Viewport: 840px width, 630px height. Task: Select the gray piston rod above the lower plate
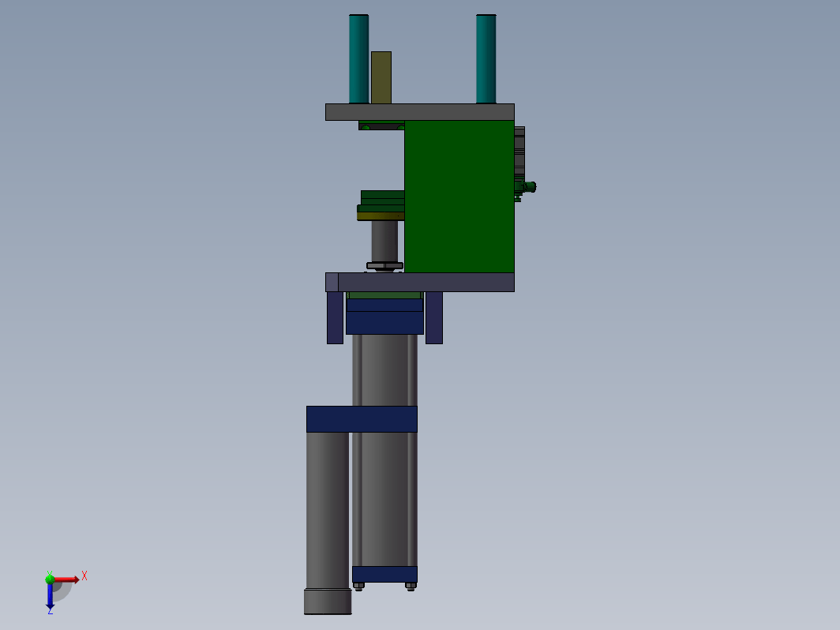384,241
